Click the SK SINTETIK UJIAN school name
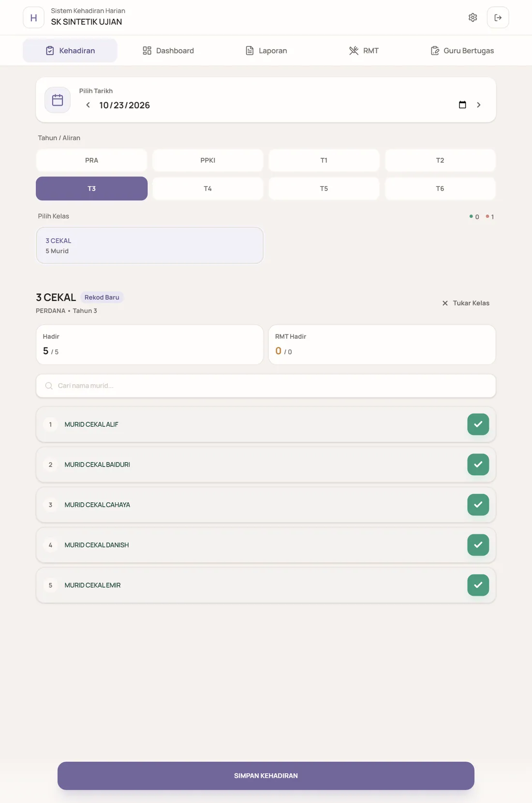This screenshot has height=803, width=532. click(x=87, y=22)
